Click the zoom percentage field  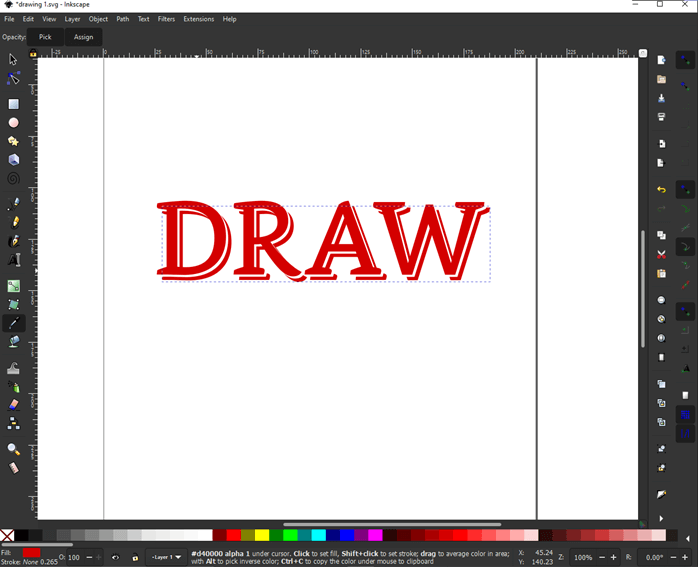coord(583,557)
